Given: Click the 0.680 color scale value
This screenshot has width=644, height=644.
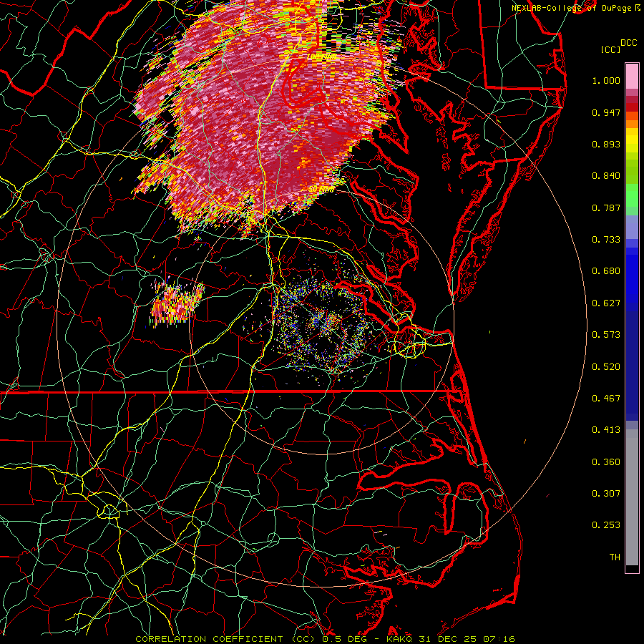Looking at the screenshot, I should click(606, 271).
